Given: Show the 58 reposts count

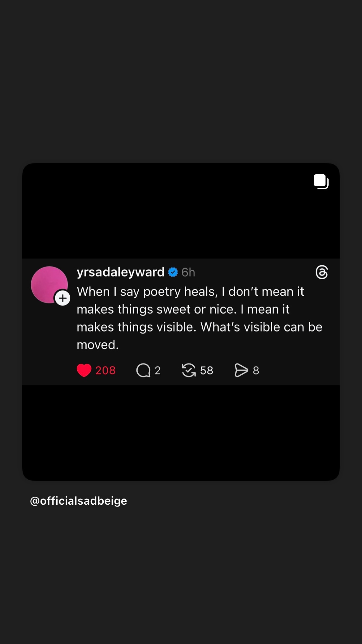Looking at the screenshot, I should 207,370.
